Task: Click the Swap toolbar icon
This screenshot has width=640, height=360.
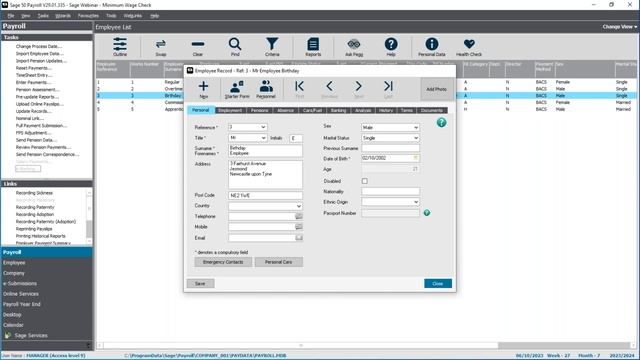Action: coord(160,46)
